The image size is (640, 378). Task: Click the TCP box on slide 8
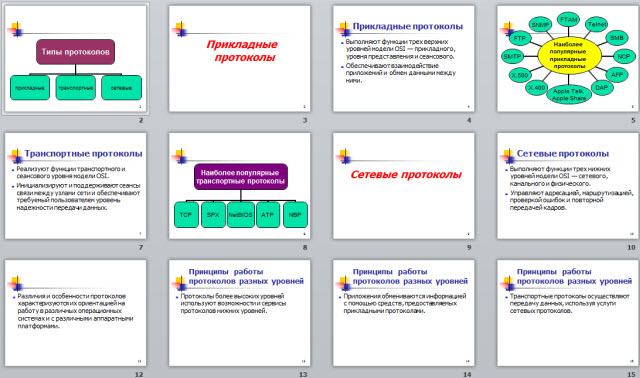[186, 215]
